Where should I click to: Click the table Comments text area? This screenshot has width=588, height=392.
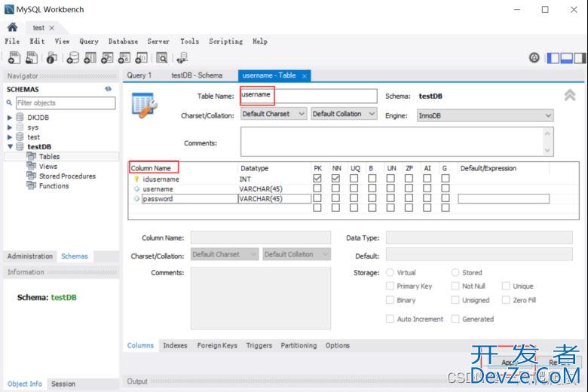tap(392, 142)
